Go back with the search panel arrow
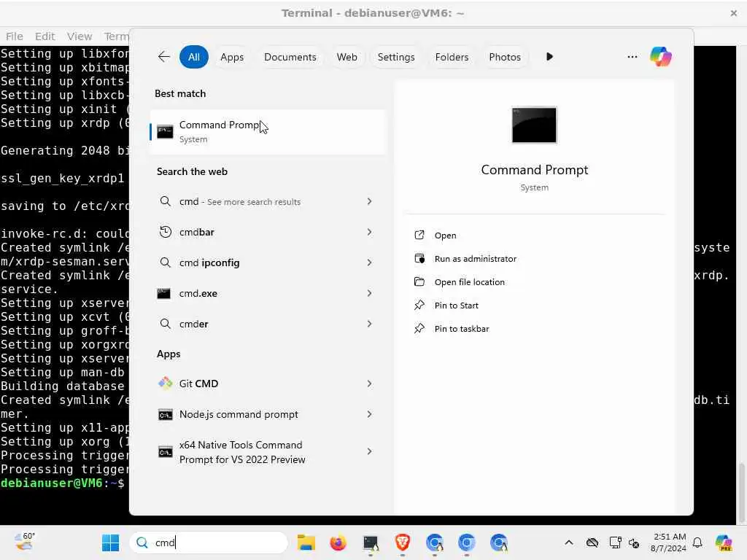The height and width of the screenshot is (560, 747). coord(164,57)
